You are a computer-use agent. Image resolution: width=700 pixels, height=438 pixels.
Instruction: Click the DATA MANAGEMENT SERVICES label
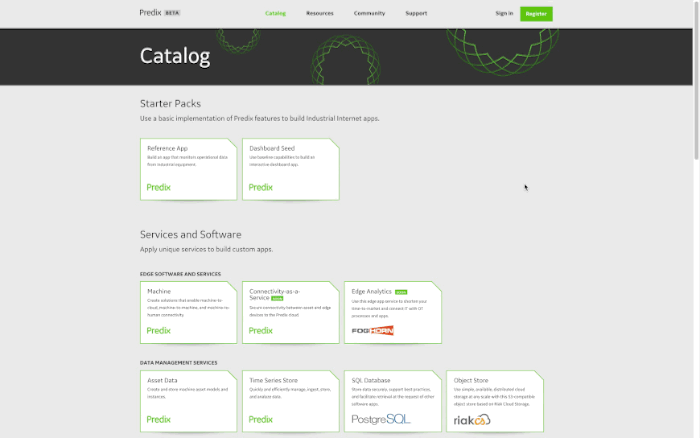(x=179, y=363)
